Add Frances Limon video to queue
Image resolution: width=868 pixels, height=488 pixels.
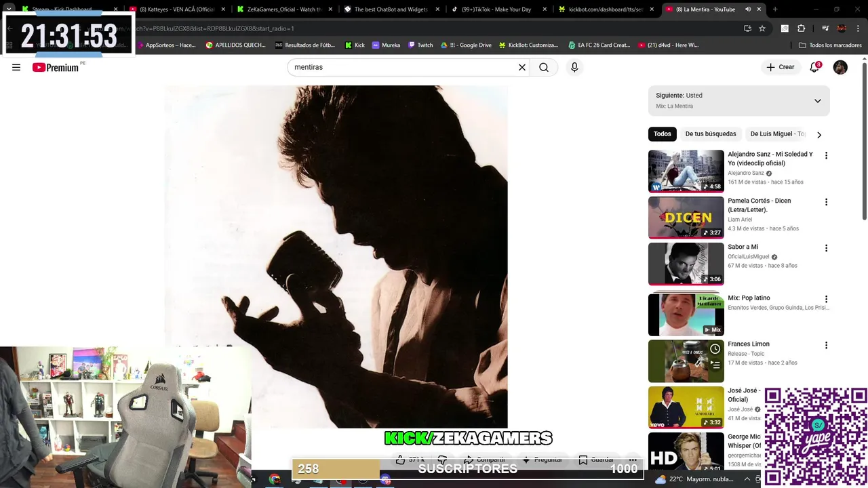(x=715, y=365)
